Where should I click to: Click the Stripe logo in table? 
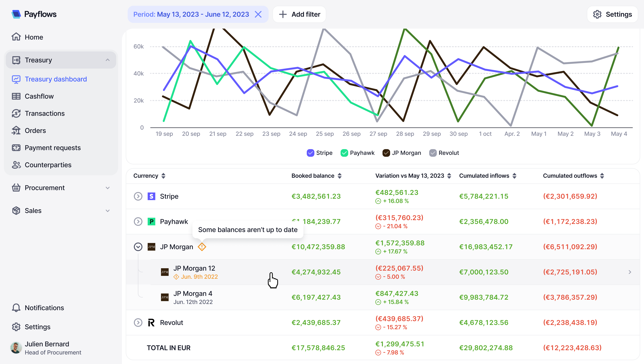click(151, 196)
